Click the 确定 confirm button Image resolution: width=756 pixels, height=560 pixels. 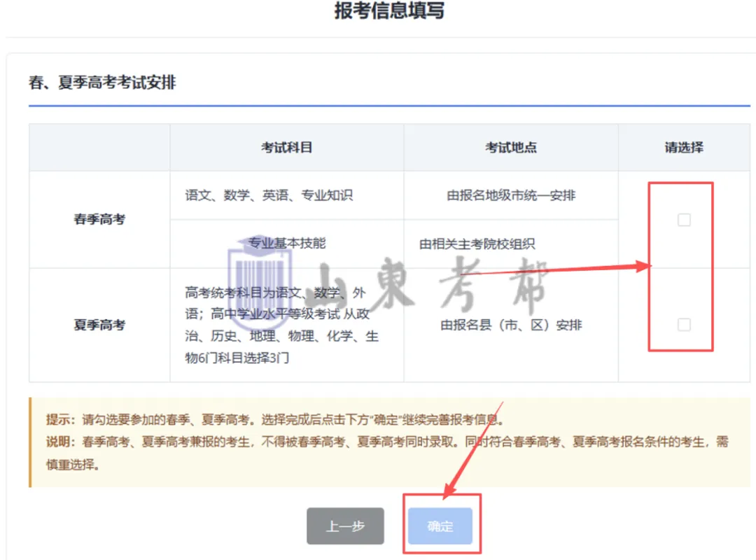(x=440, y=526)
